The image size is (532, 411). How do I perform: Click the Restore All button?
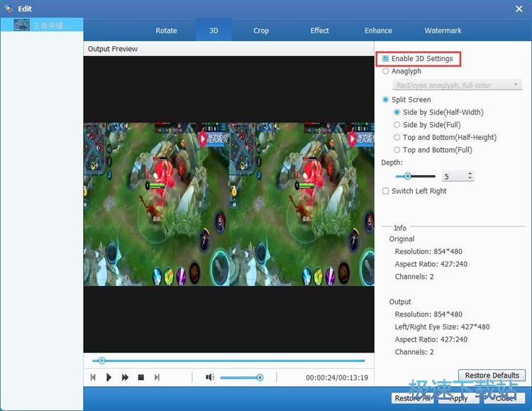coord(412,398)
